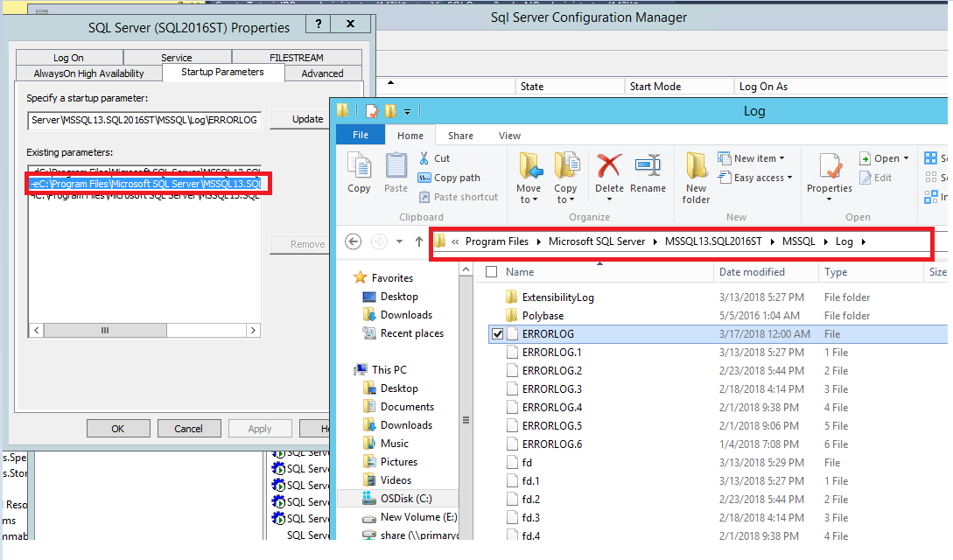Navigate up one folder level with the up arrow
This screenshot has width=953, height=560.
pyautogui.click(x=418, y=241)
